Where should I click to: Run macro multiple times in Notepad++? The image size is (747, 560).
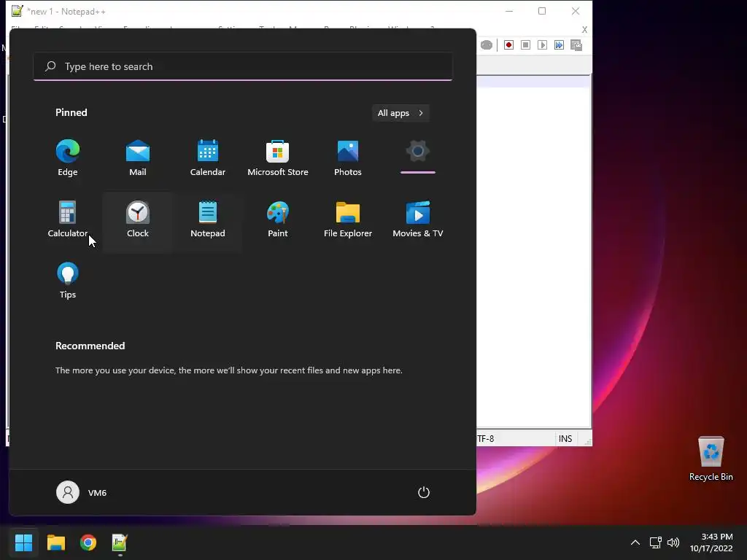[x=559, y=44]
